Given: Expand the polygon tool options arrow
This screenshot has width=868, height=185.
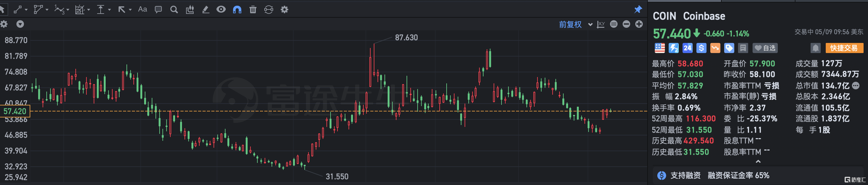Looking at the screenshot, I should click(x=47, y=10).
